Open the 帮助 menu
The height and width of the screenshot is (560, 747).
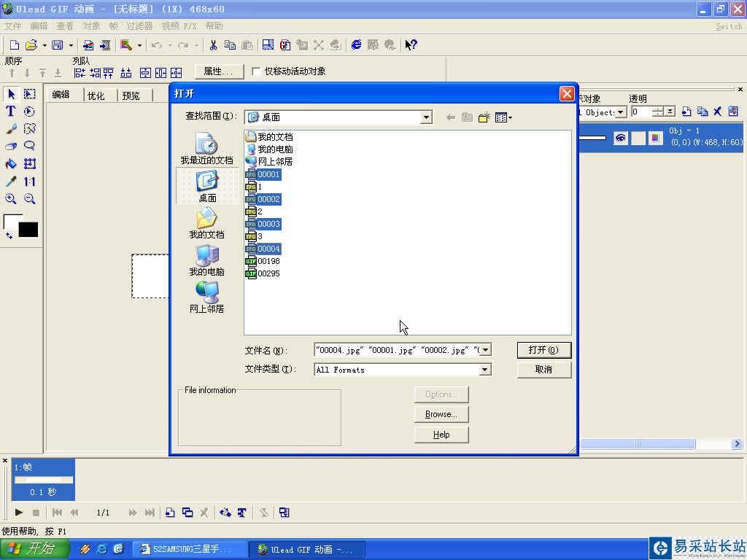(214, 26)
